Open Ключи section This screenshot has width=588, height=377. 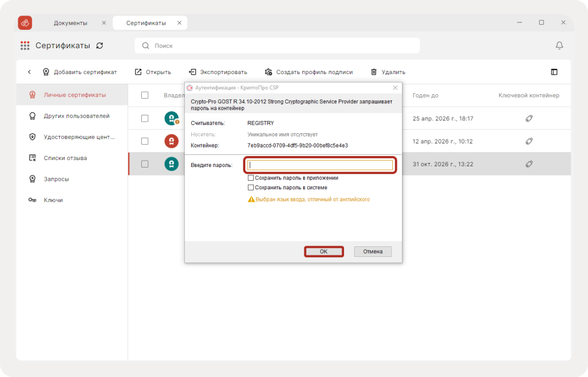(x=72, y=200)
